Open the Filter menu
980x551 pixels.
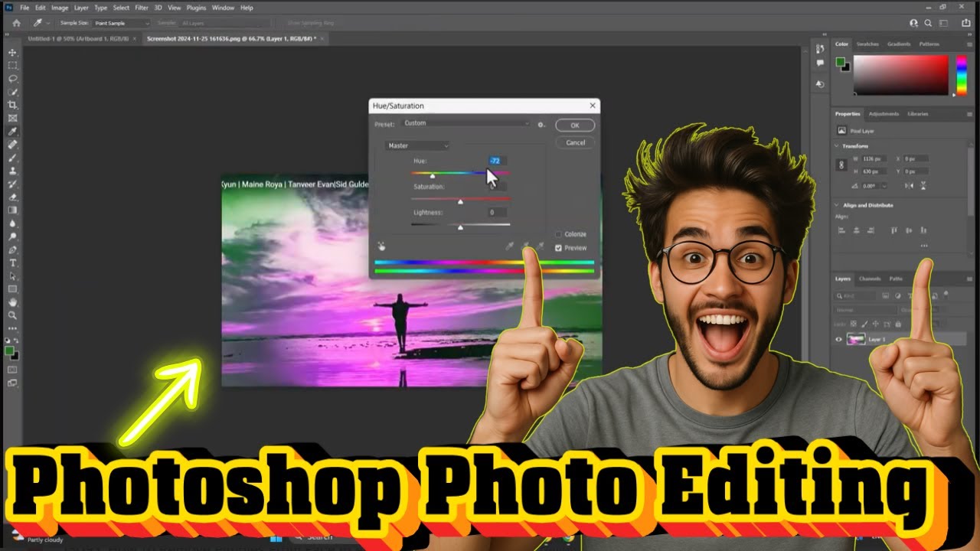[x=142, y=8]
